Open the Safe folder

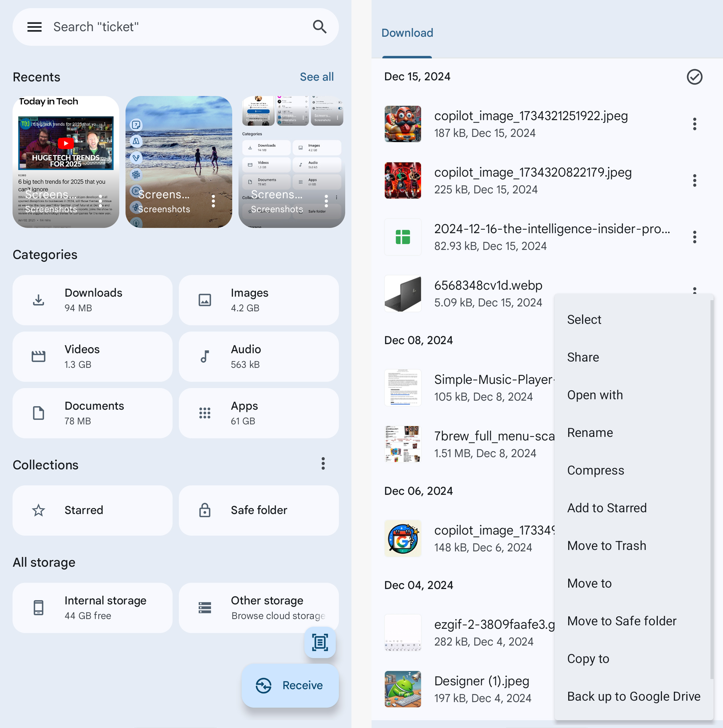pos(258,510)
